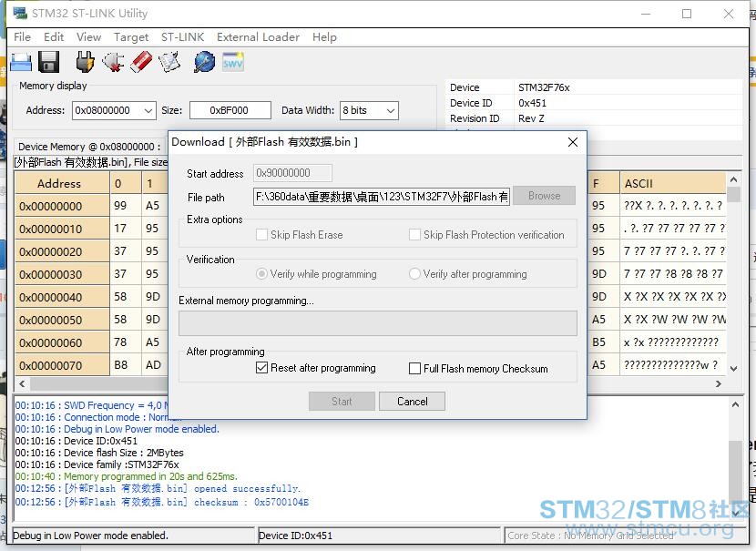Click memory grid scroll down arrow
756x551 pixels.
[733, 369]
